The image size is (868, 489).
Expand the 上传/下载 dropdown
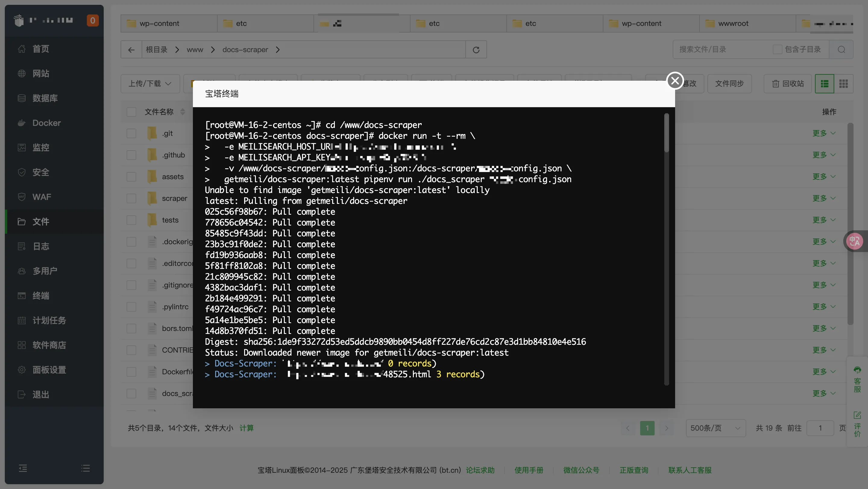(x=150, y=83)
